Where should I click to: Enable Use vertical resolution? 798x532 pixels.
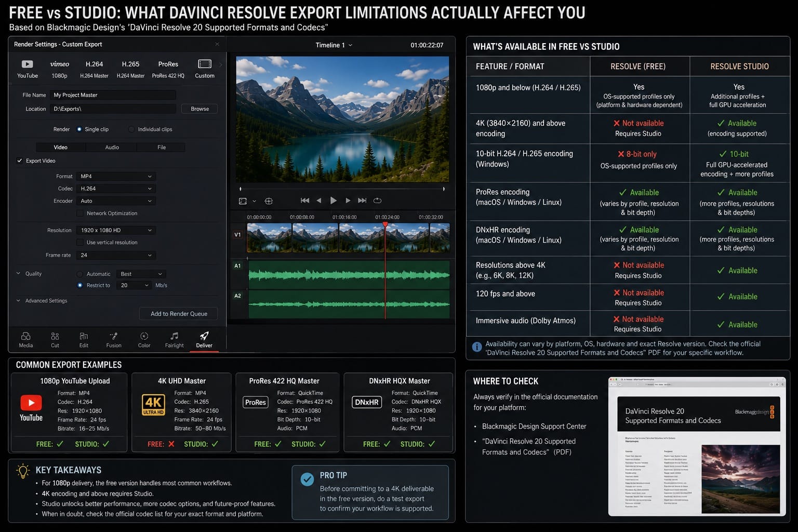click(80, 242)
